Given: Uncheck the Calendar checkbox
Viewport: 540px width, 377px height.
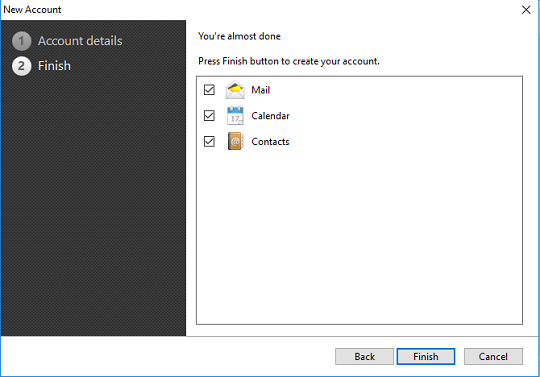Looking at the screenshot, I should point(209,116).
